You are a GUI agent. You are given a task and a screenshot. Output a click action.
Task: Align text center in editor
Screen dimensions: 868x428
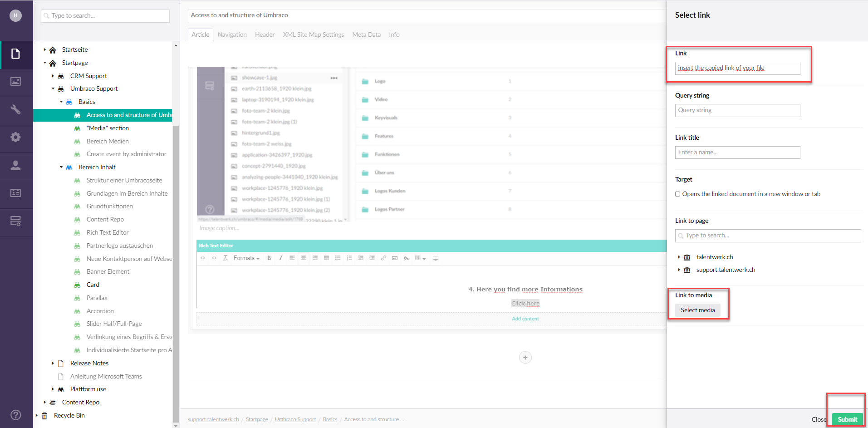(x=304, y=258)
